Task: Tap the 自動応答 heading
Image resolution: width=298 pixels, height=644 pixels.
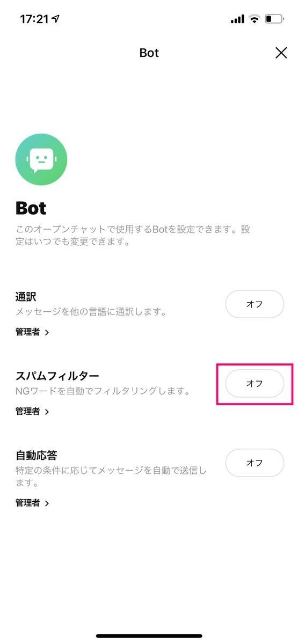Action: pyautogui.click(x=37, y=456)
